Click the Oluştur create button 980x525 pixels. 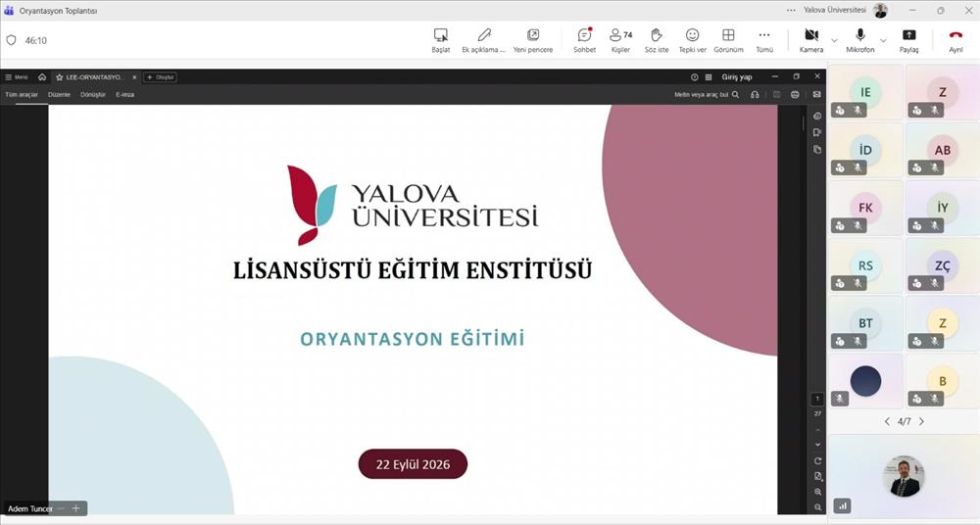[x=160, y=77]
